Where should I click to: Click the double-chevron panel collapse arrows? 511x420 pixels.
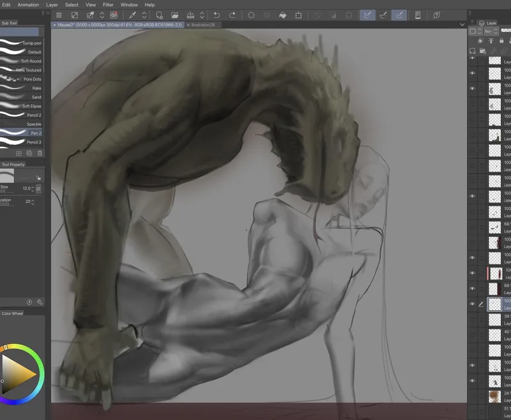click(48, 13)
